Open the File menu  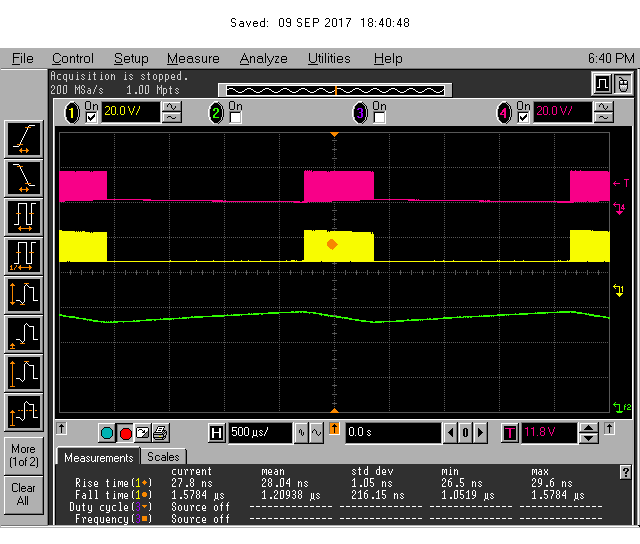tap(22, 59)
